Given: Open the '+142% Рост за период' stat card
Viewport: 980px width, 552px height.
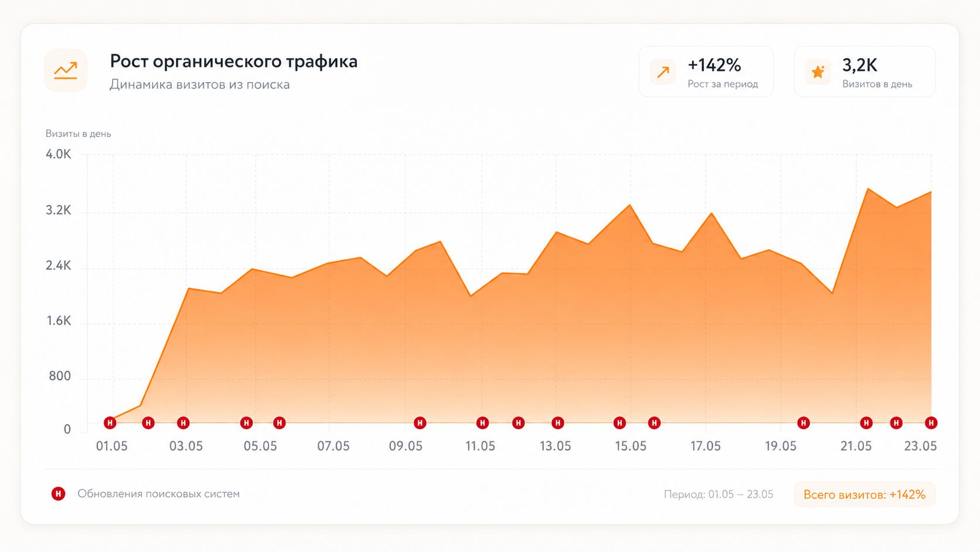Looking at the screenshot, I should (x=706, y=72).
